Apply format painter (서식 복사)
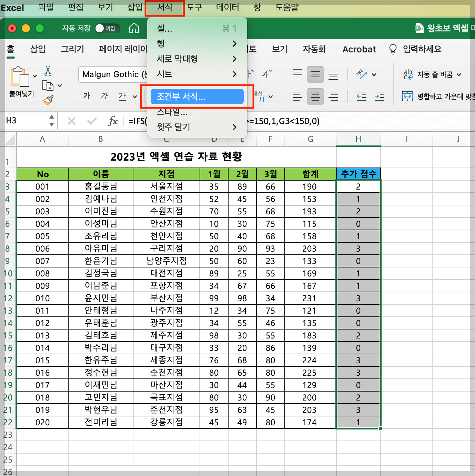The width and height of the screenshot is (475, 476). click(x=48, y=100)
